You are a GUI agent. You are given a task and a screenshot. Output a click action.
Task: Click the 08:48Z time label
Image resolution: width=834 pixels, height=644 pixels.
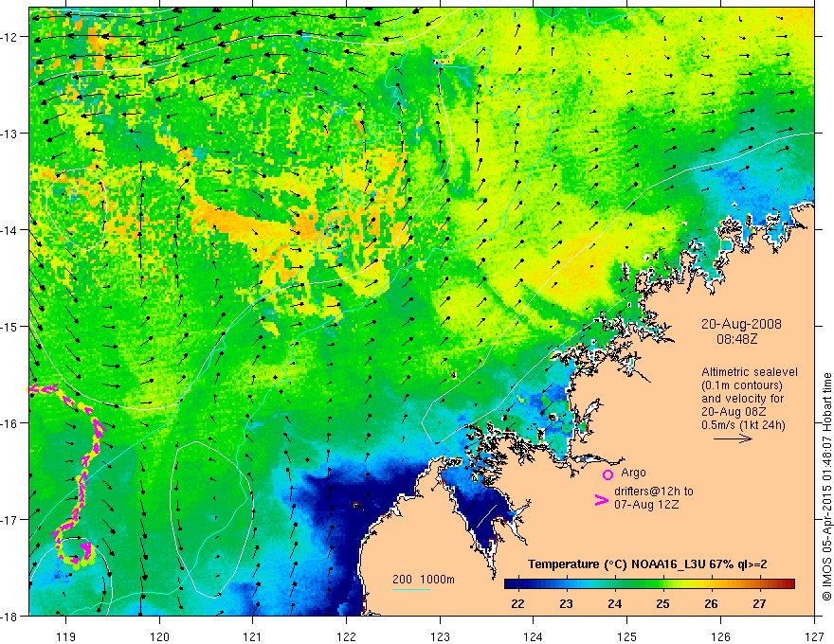click(x=736, y=339)
